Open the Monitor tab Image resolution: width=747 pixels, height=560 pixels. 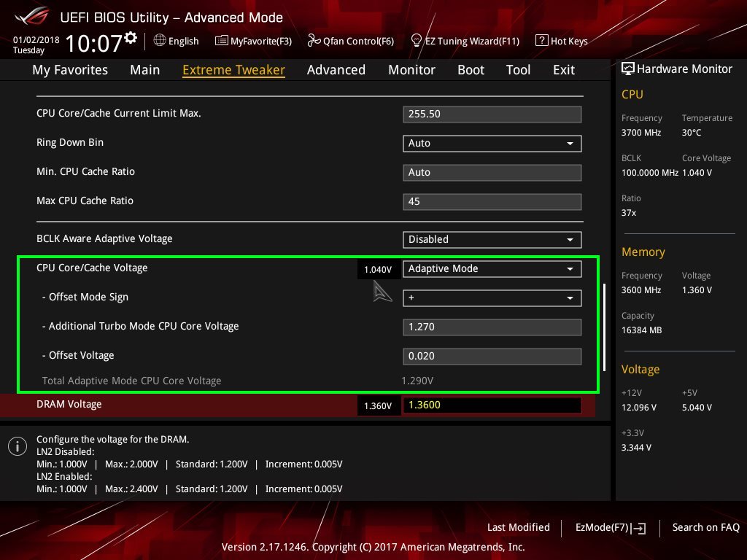411,70
